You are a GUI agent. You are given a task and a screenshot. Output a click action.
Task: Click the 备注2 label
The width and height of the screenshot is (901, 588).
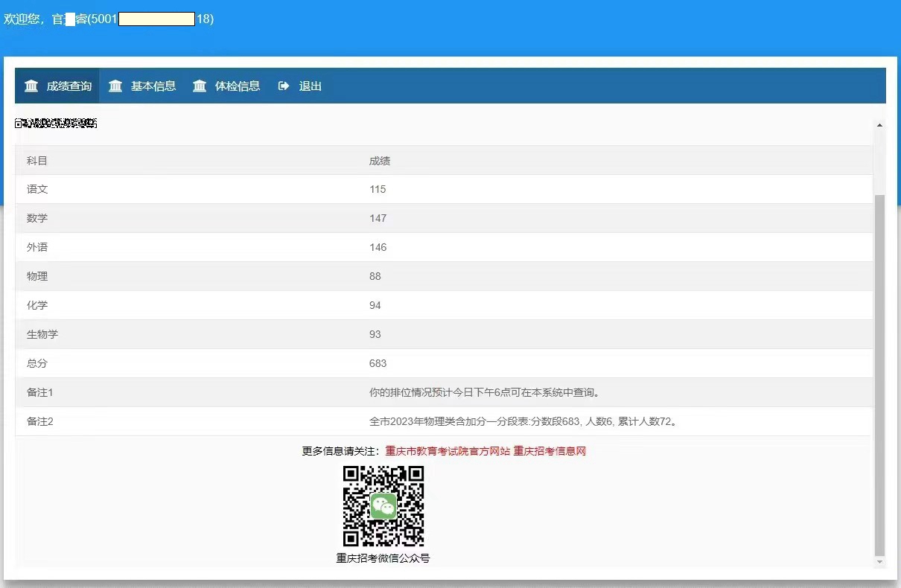click(x=40, y=421)
